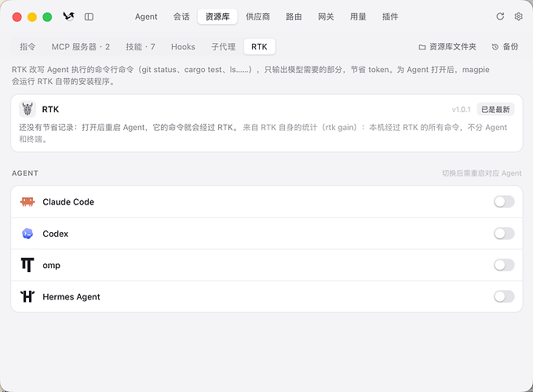Viewport: 533px width, 392px height.
Task: Click the green maximize window button
Action: [47, 16]
